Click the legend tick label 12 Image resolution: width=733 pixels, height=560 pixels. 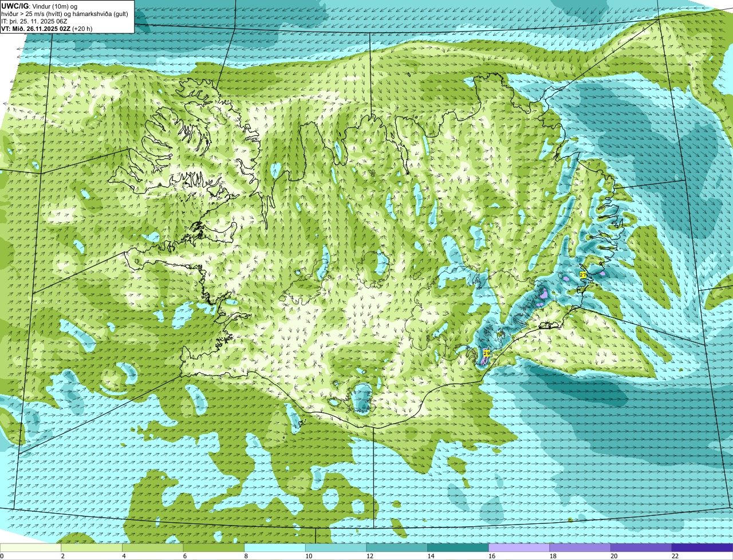pos(369,556)
